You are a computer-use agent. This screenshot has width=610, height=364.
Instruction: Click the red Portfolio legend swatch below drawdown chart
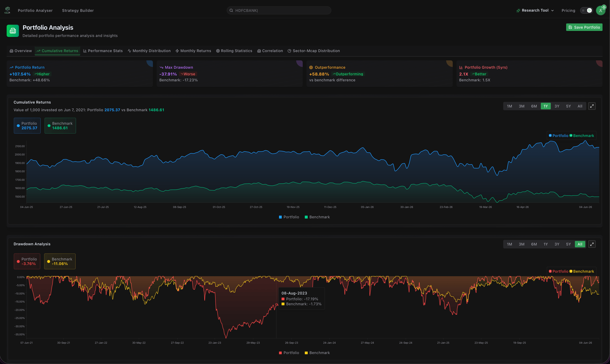tap(280, 353)
